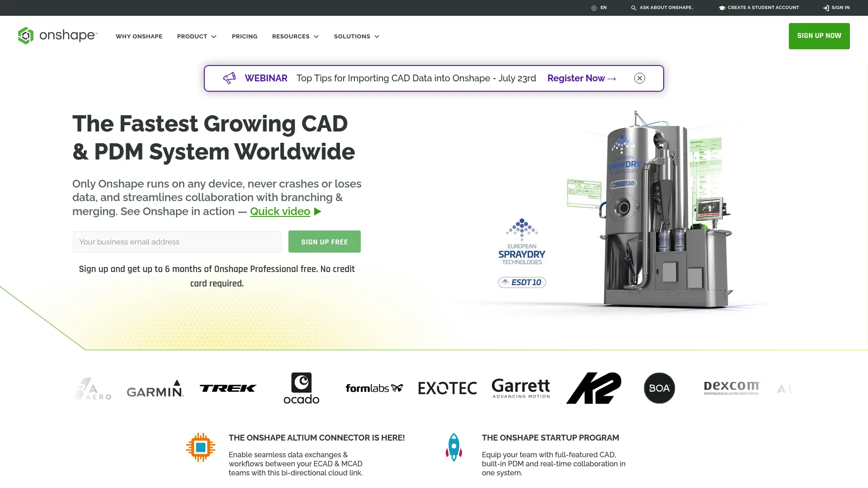This screenshot has height=488, width=868.
Task: Click the graduation cap student icon
Action: [x=722, y=8]
